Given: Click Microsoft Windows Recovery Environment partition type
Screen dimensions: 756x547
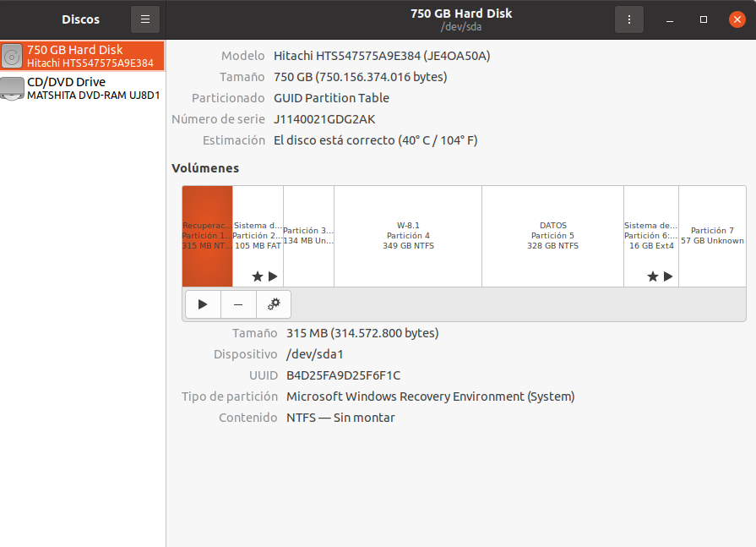Looking at the screenshot, I should click(431, 397).
